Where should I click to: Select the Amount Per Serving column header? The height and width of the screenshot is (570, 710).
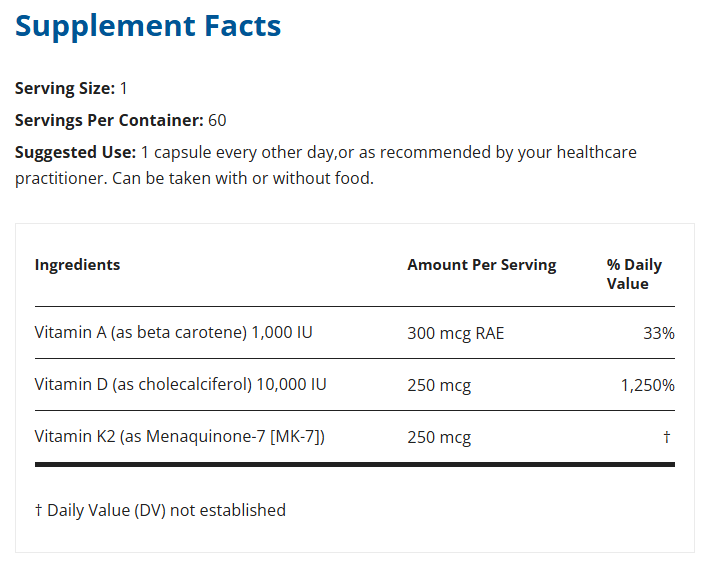(x=481, y=265)
